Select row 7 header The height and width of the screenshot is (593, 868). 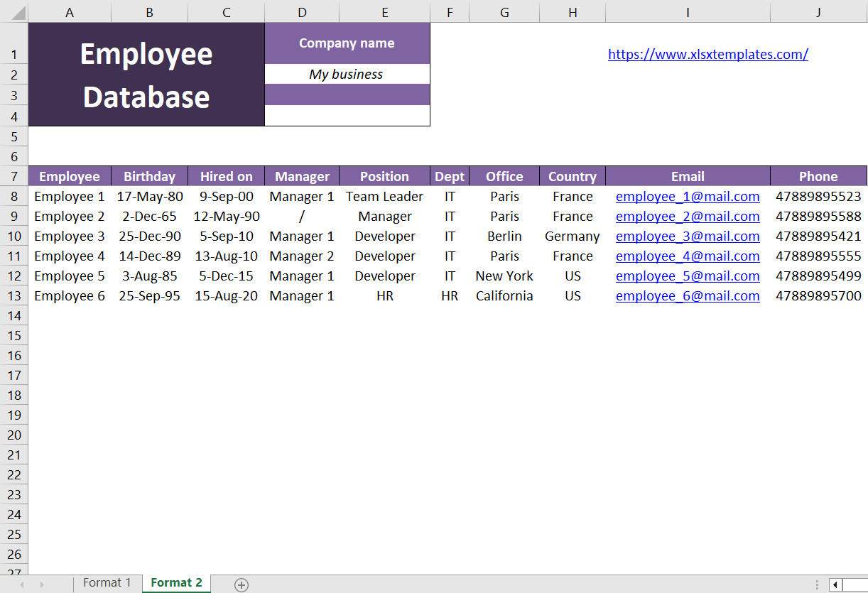[x=14, y=176]
